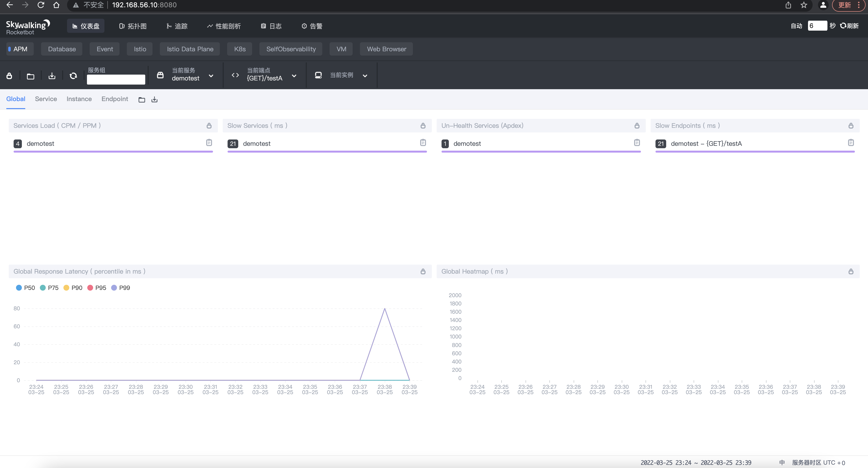Click the endpoint code brackets icon
Screen dimensions: 868x468
coord(235,75)
